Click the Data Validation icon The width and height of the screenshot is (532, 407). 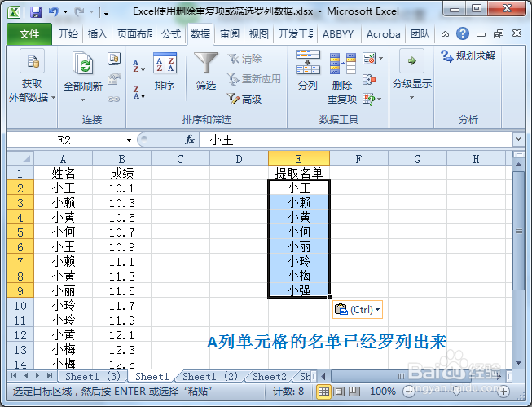pos(369,59)
